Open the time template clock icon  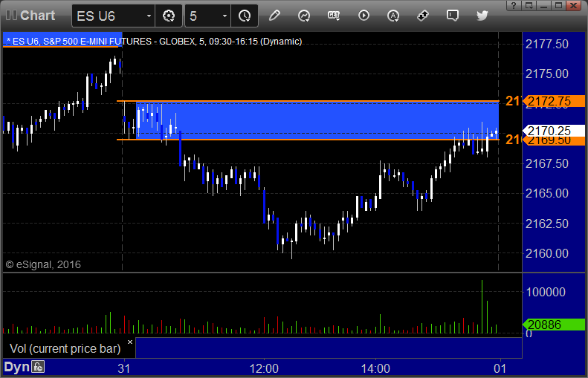(245, 16)
